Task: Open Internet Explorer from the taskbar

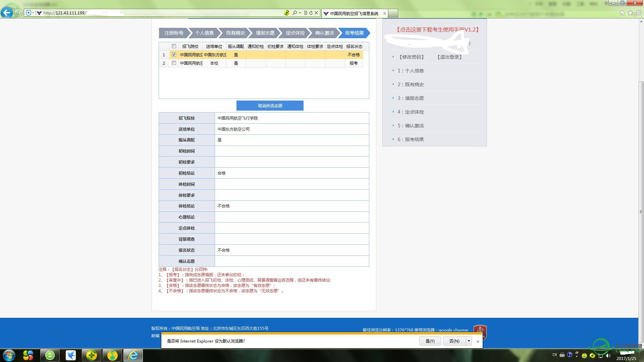Action: (x=133, y=355)
